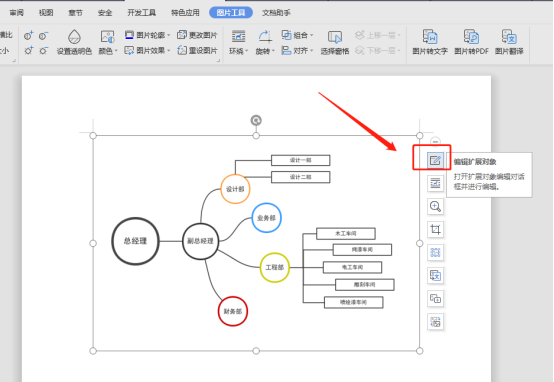Click 图片转PDF in the ribbon
This screenshot has height=382, width=554.
pos(471,42)
